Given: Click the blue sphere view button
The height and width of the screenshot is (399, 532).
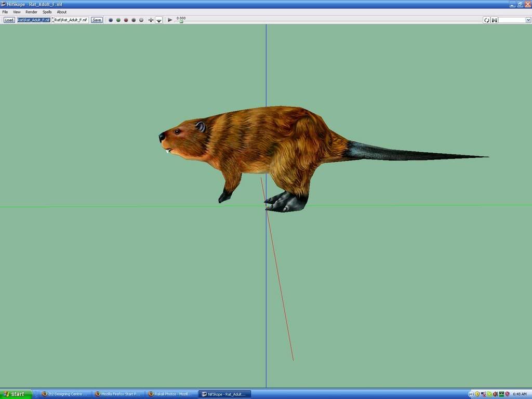Looking at the screenshot, I should (111, 20).
